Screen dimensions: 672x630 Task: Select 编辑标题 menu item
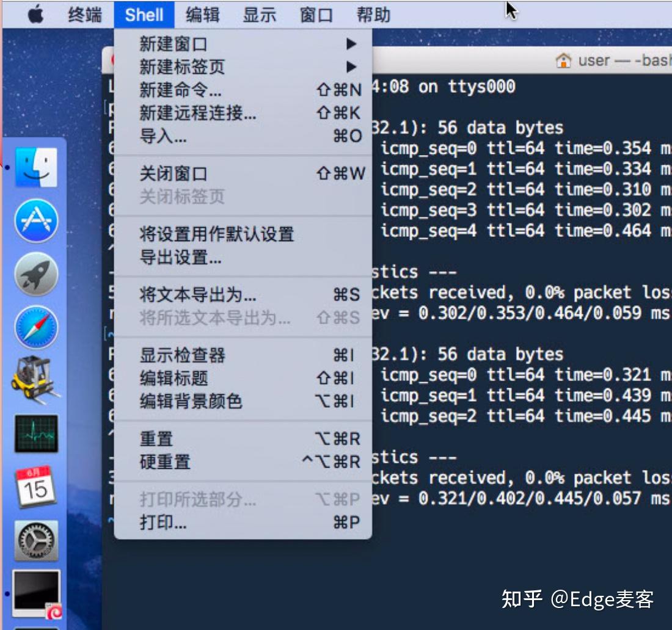(243, 378)
